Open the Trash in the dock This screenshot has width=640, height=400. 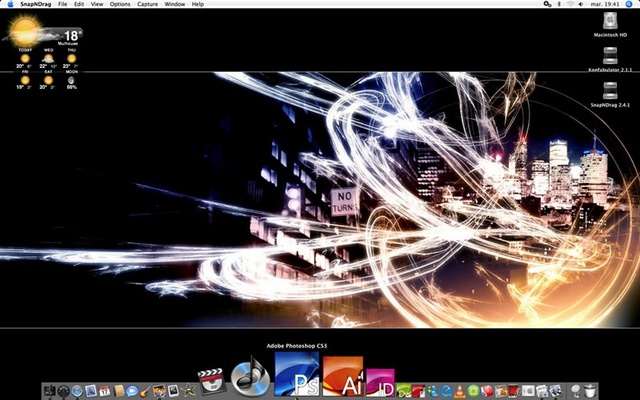(x=590, y=391)
